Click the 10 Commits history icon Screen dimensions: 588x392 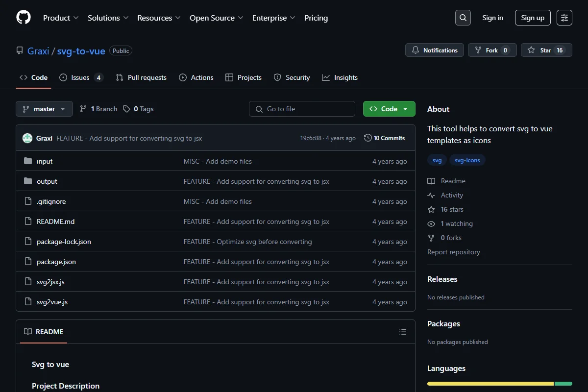(x=368, y=138)
